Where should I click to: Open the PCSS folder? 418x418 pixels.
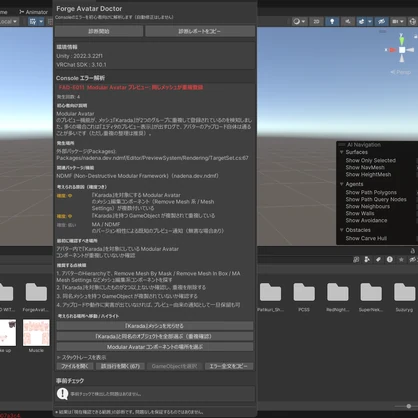click(x=304, y=292)
